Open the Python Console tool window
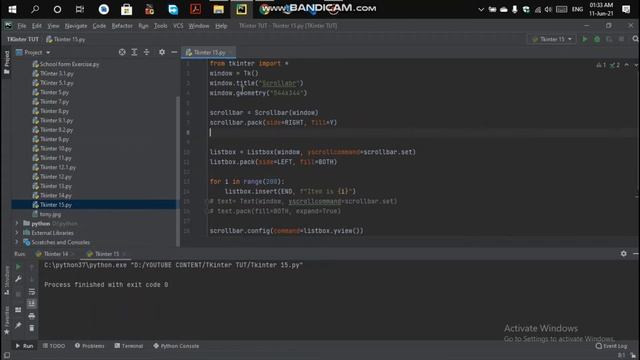This screenshot has width=640, height=360. click(176, 346)
